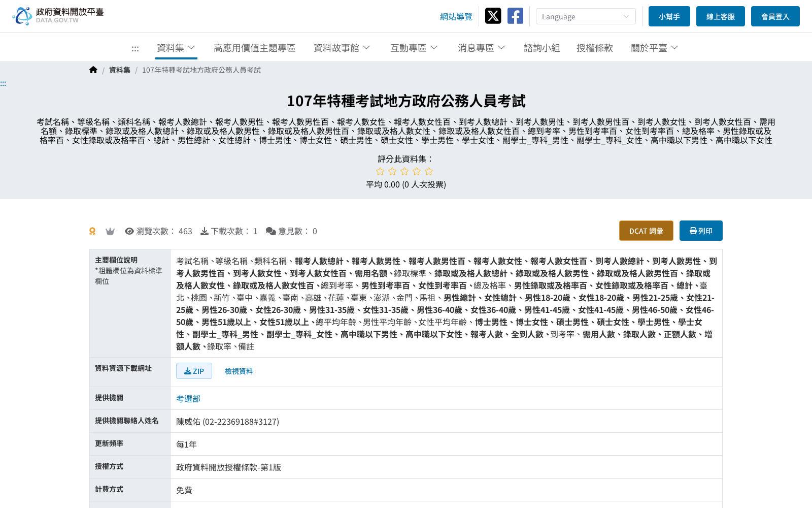Click the orange medal badge icon
812x508 pixels.
pos(92,231)
